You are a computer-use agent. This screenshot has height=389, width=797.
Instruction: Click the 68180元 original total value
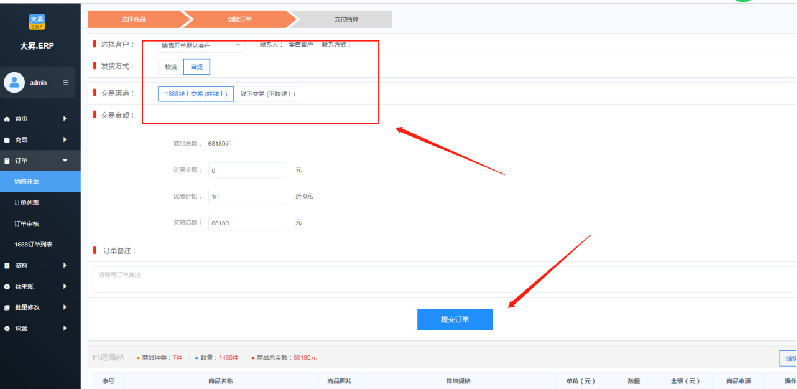pyautogui.click(x=220, y=144)
